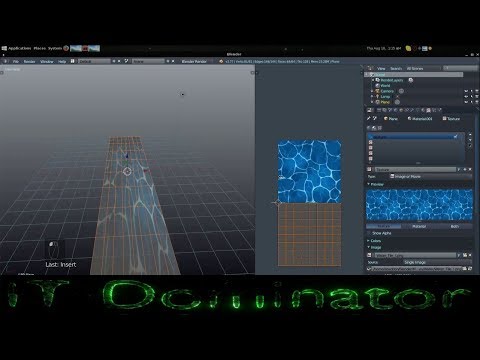Select the Material preview button
Image resolution: width=480 pixels, height=360 pixels.
point(419,226)
